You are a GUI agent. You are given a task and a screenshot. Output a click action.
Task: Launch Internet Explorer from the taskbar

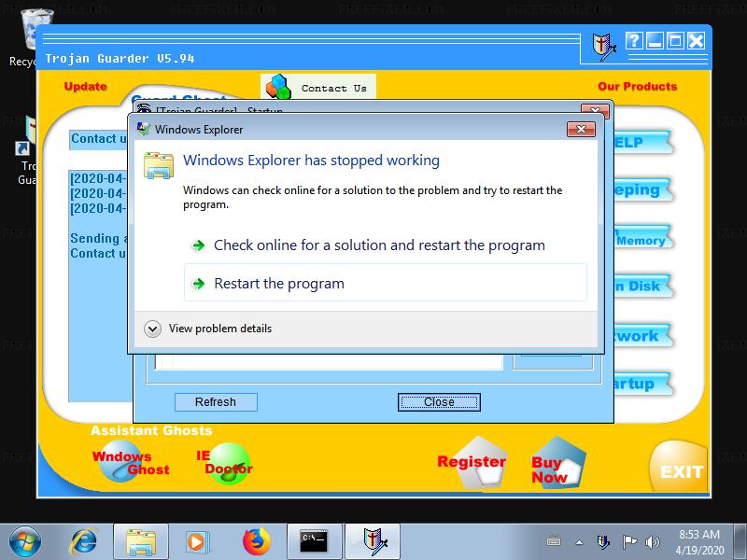tap(84, 541)
